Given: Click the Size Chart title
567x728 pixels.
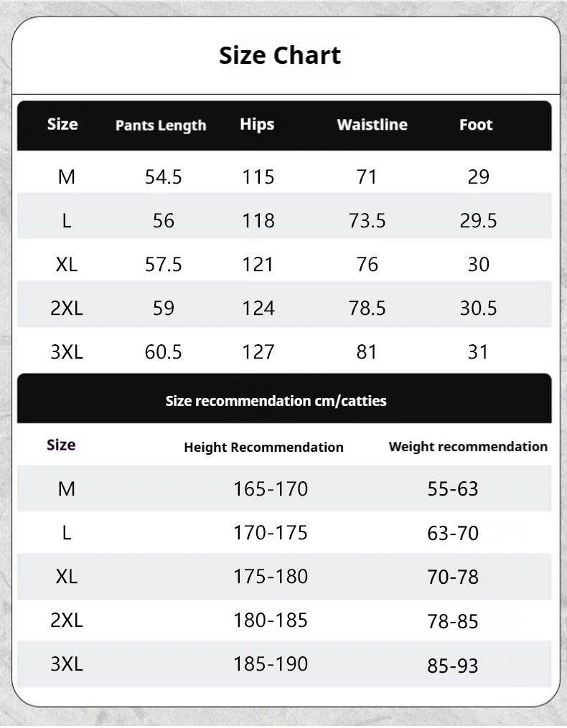Looking at the screenshot, I should (280, 55).
